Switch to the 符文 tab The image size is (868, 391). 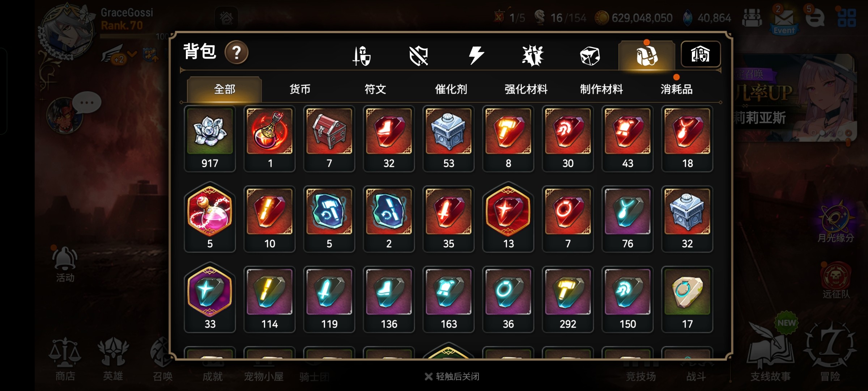point(375,89)
